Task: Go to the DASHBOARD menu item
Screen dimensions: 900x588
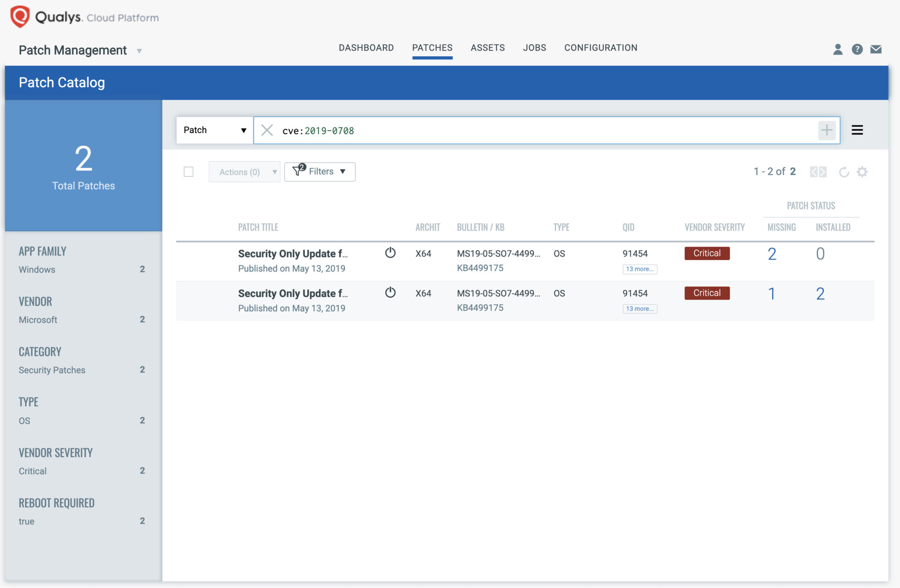Action: pyautogui.click(x=366, y=47)
